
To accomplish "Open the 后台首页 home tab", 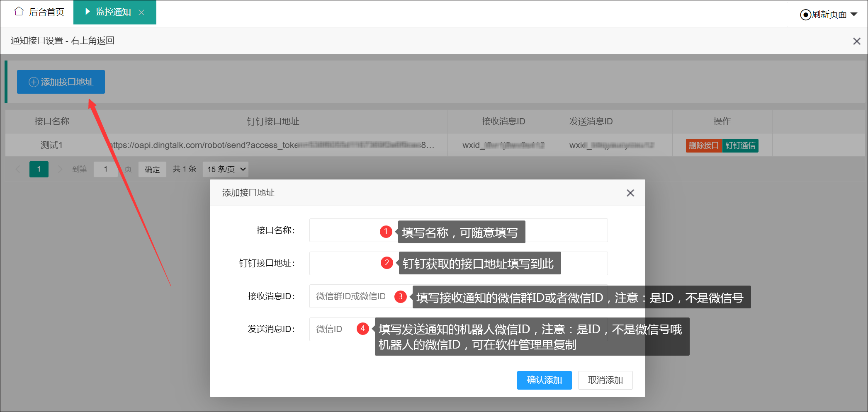I will click(39, 12).
